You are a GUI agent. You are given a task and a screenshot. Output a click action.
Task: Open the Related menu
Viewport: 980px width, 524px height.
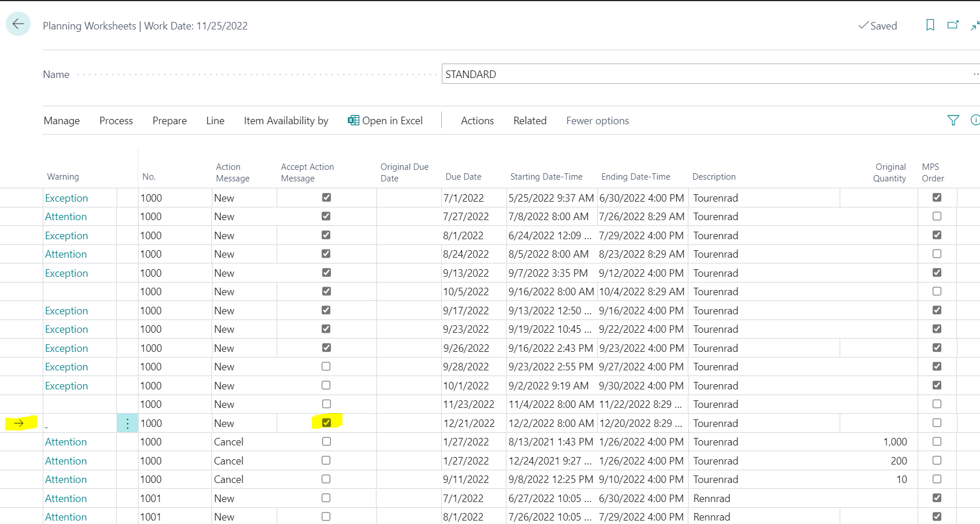pos(530,121)
